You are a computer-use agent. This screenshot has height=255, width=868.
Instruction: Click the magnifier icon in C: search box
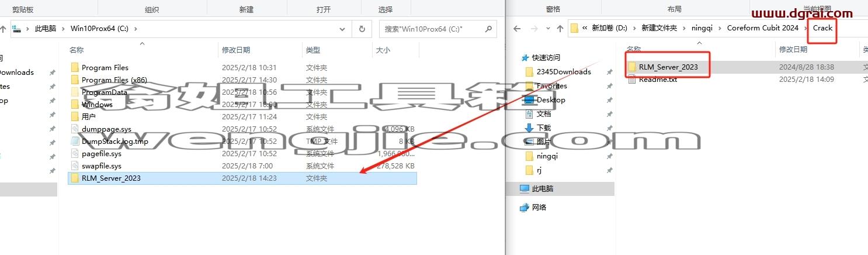click(488, 29)
